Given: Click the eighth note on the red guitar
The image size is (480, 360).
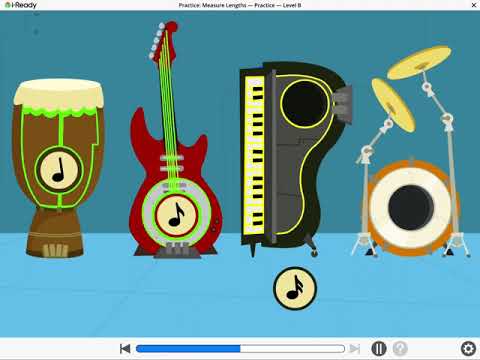Looking at the screenshot, I should pos(177,216).
